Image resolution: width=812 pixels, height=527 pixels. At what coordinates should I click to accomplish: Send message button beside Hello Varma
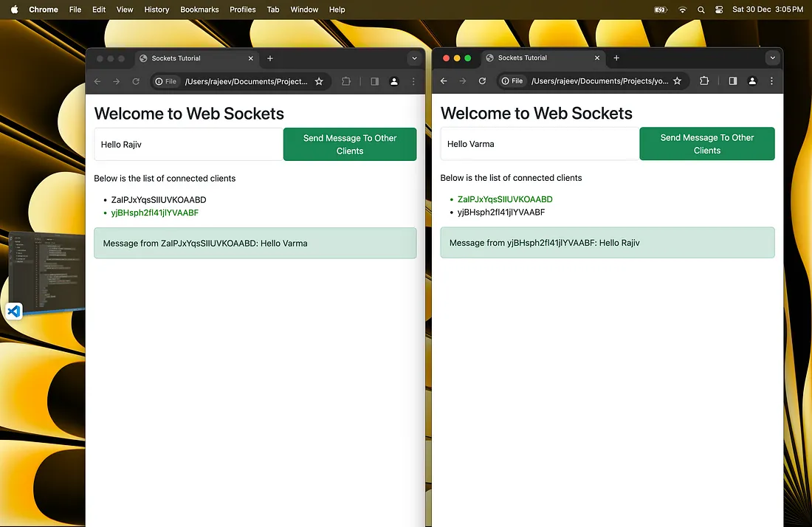[706, 143]
